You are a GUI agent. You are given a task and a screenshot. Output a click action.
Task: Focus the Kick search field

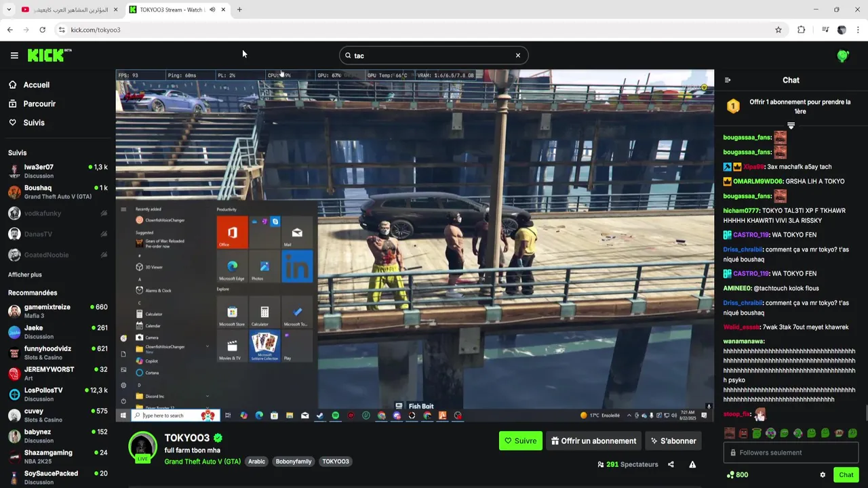pyautogui.click(x=434, y=56)
